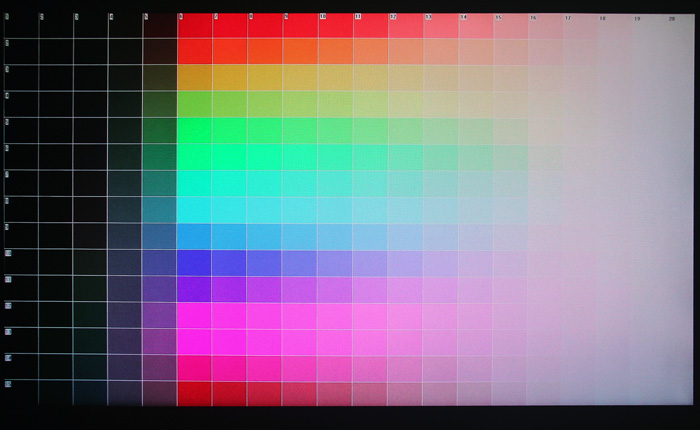Select the near-white swatch, row 8 column 20
The image size is (700, 430).
coord(677,209)
